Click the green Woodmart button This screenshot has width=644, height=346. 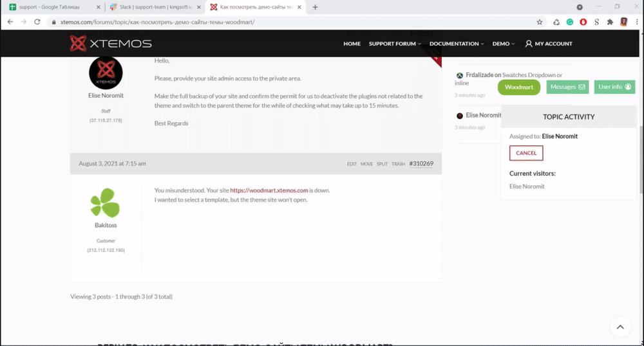(518, 87)
